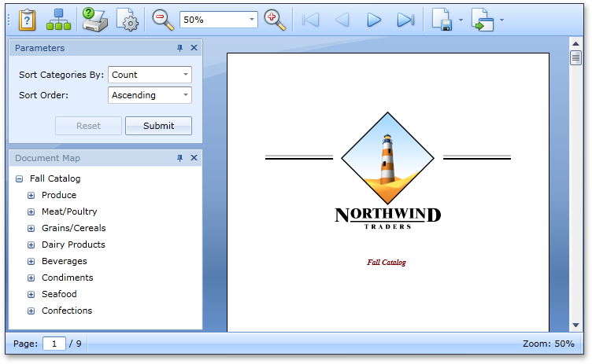
Task: Select the Dairy Products tree item
Action: tap(73, 245)
